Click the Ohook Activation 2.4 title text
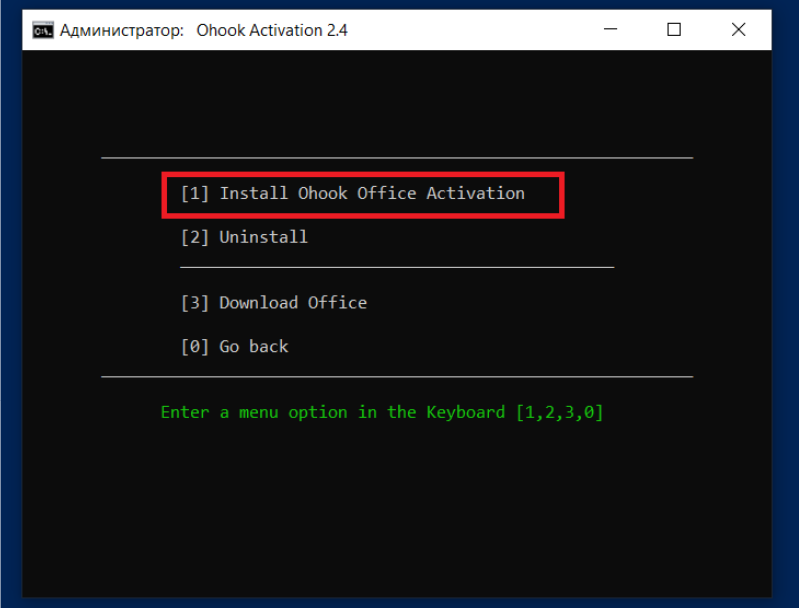 pos(270,30)
